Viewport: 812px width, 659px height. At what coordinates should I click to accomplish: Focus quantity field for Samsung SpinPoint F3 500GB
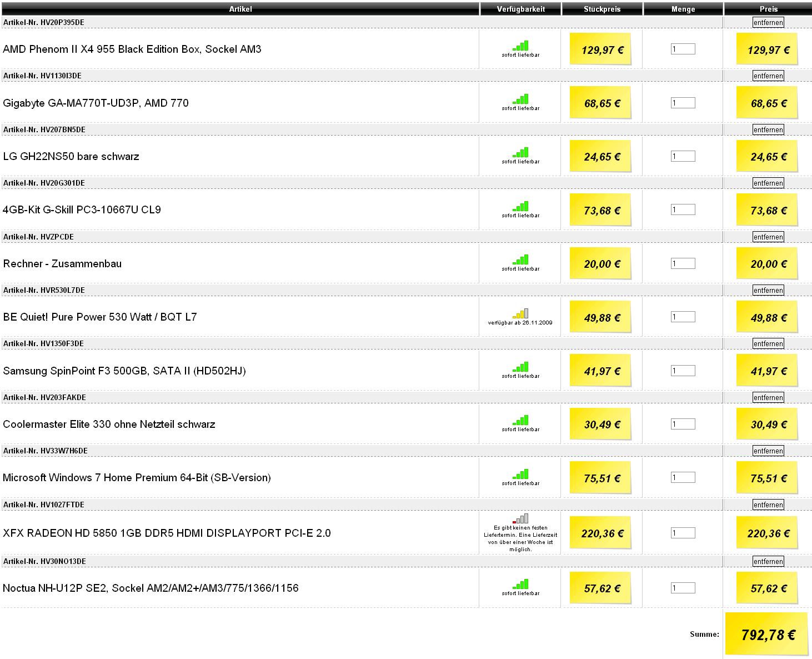point(683,371)
